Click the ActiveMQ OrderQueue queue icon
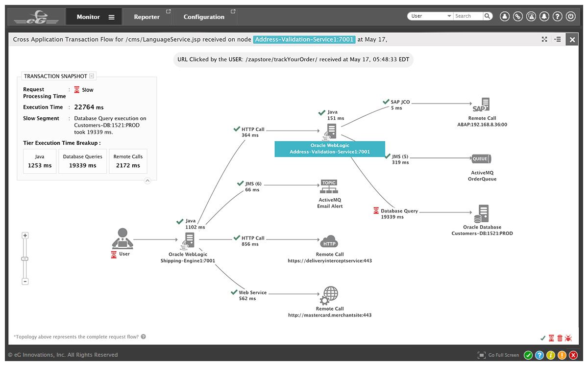The height and width of the screenshot is (366, 588). (x=482, y=159)
